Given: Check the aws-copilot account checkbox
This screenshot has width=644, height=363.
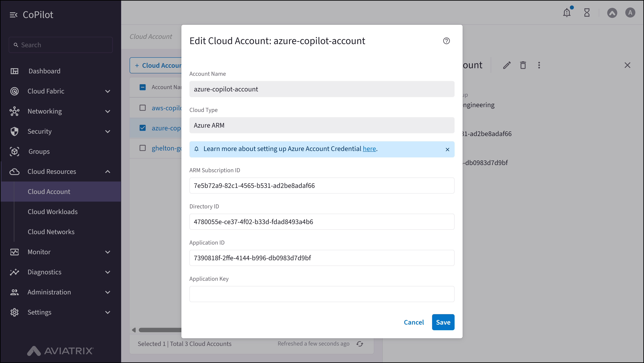Looking at the screenshot, I should coord(142,108).
